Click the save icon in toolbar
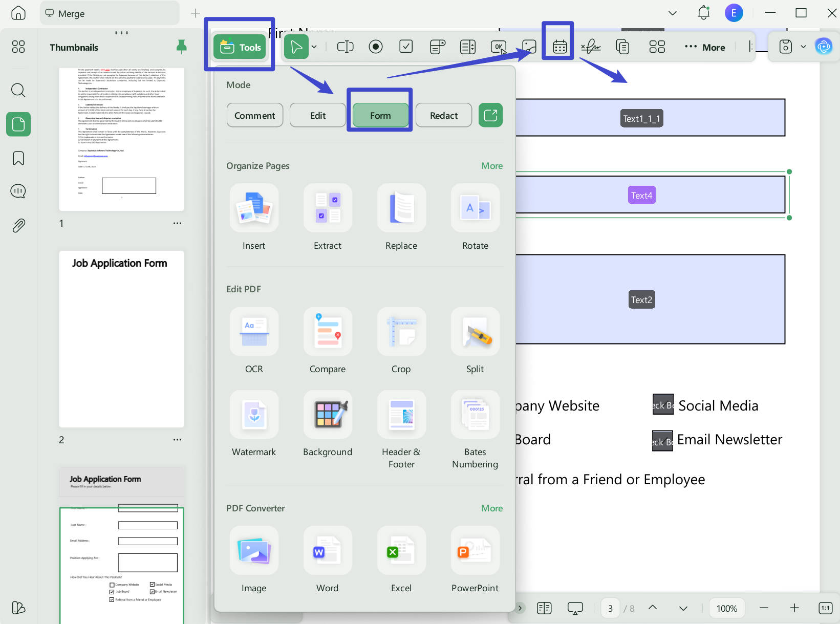Screen dimensions: 840x624 click(x=785, y=47)
